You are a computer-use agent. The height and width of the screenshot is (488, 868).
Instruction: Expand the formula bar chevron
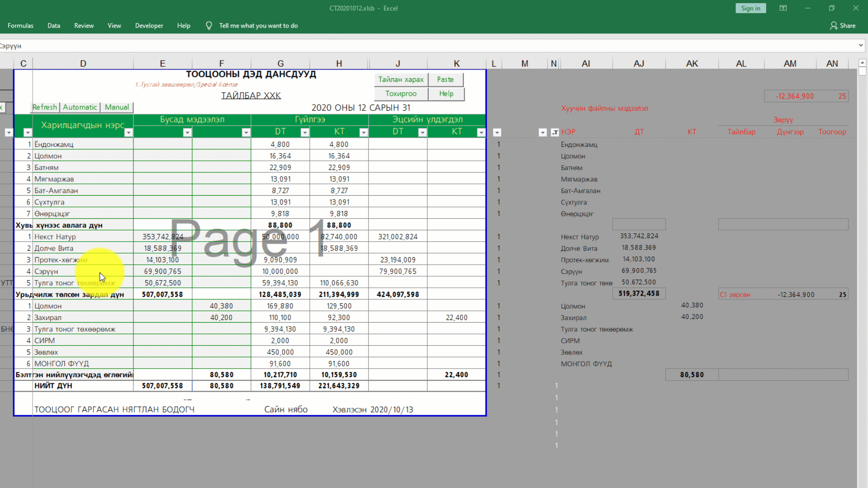tap(861, 46)
